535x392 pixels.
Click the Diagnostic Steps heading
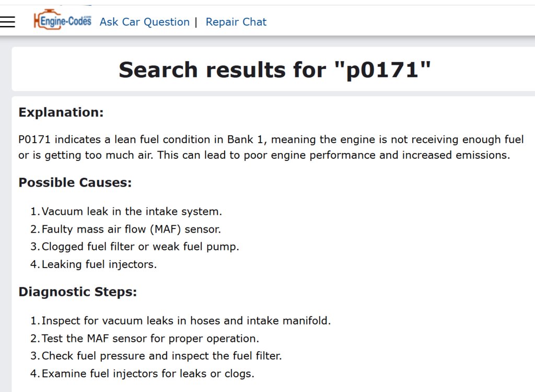coord(77,292)
